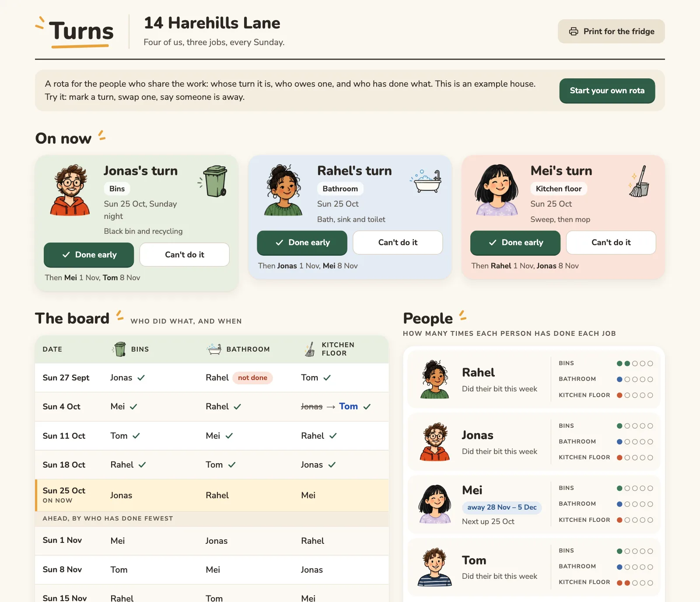Click Mei's 'away 28 Nov – 5 Dec' badge
700x602 pixels.
[x=502, y=507]
